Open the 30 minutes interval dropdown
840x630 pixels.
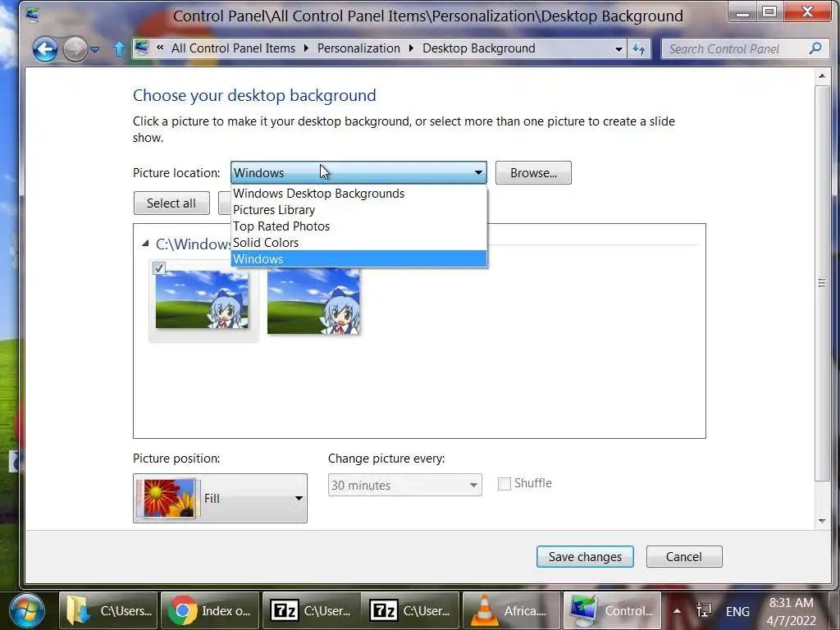(405, 485)
